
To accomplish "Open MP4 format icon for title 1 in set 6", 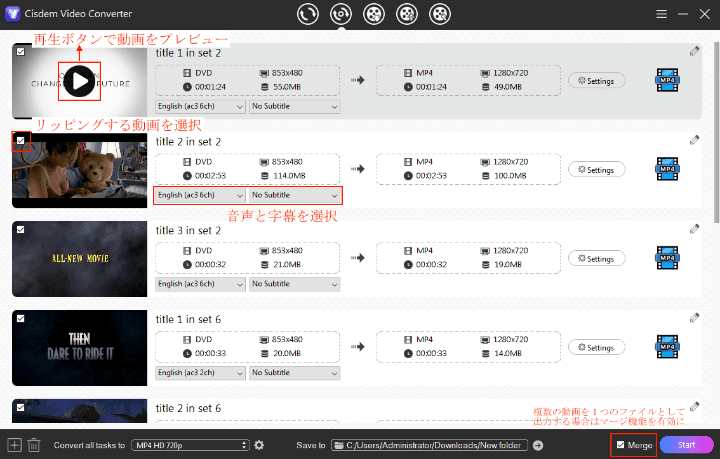I will [x=667, y=347].
